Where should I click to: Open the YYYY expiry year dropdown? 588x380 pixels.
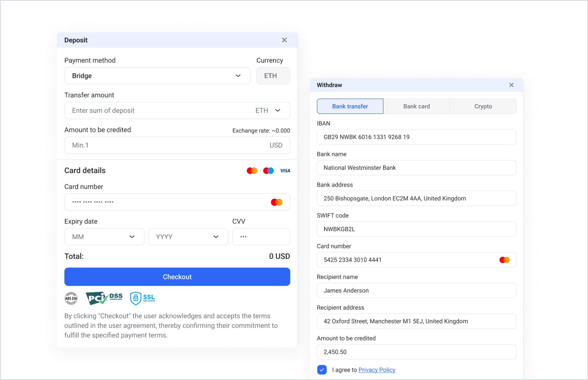point(188,237)
